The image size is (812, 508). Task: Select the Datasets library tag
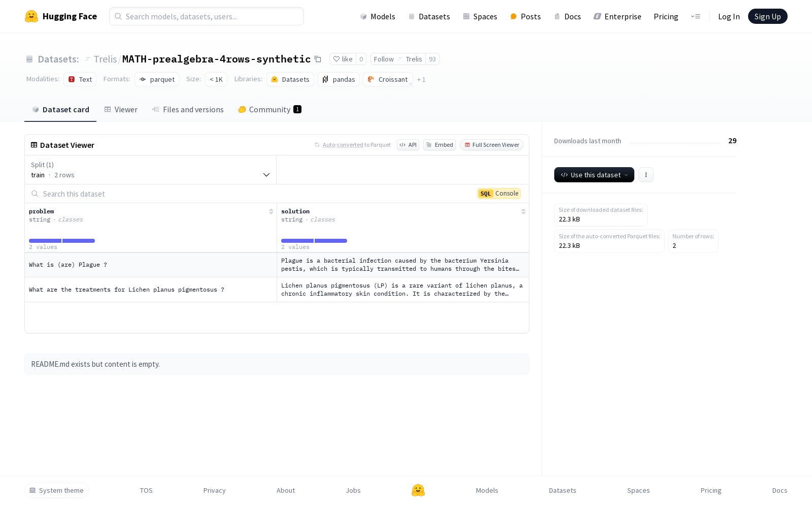tap(290, 79)
